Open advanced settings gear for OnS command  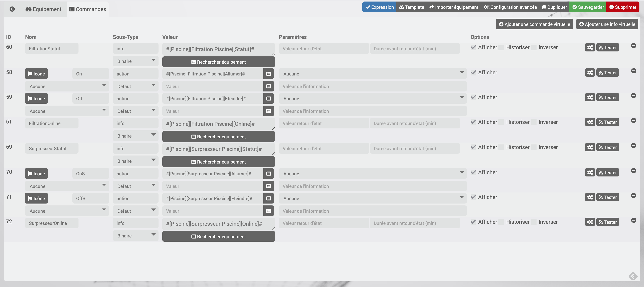pos(590,172)
